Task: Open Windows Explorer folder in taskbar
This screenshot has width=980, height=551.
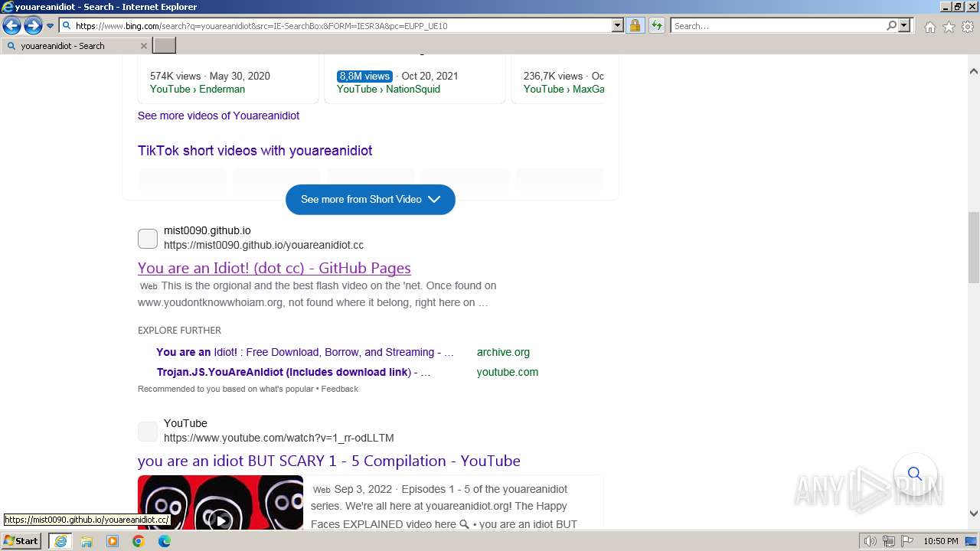Action: (87, 541)
